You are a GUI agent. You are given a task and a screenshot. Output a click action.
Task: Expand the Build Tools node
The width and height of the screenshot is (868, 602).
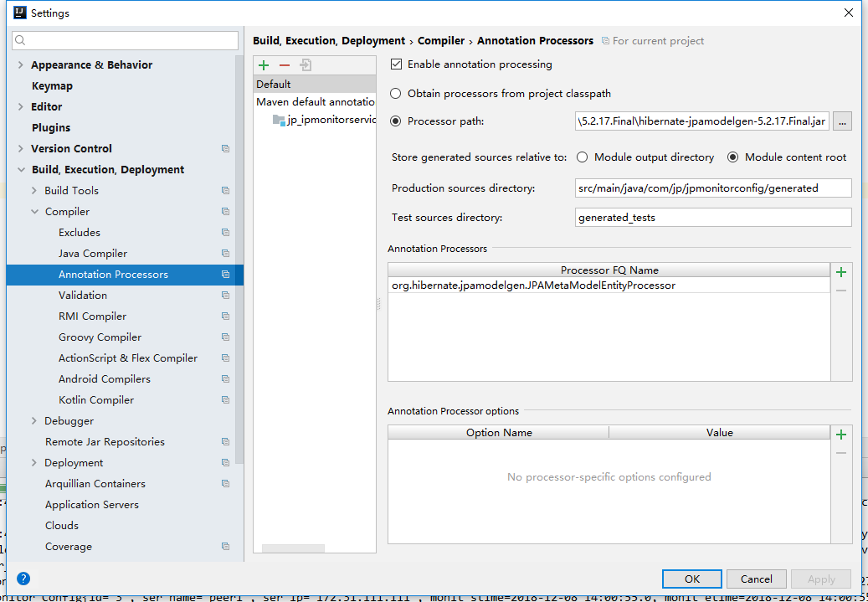(34, 191)
